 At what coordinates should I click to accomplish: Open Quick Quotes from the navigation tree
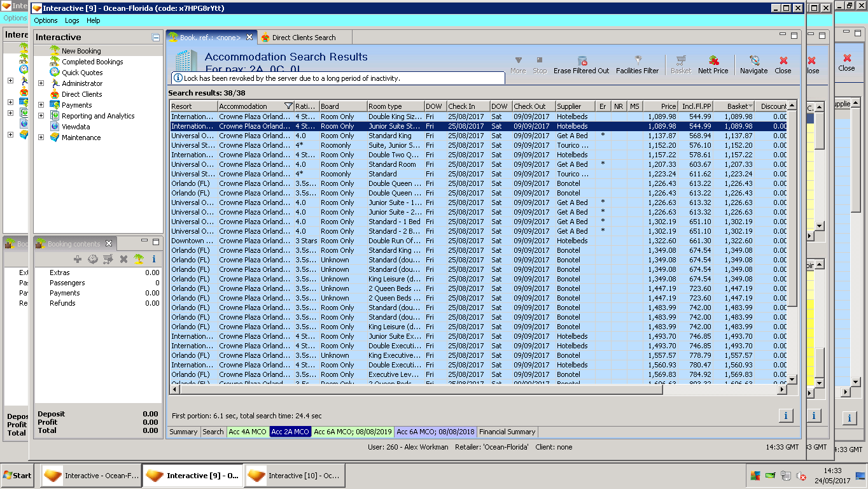(81, 73)
